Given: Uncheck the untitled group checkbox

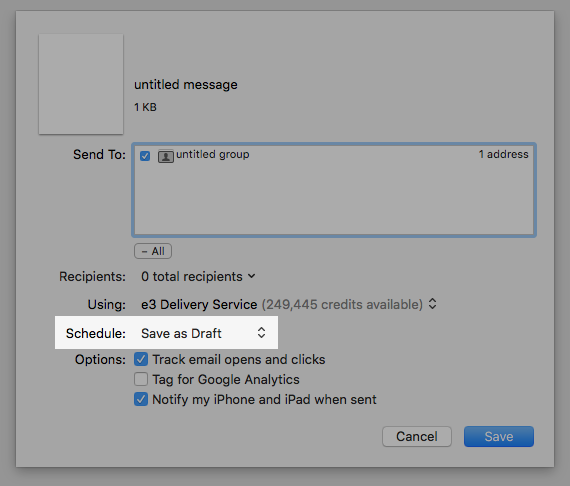Looking at the screenshot, I should click(145, 156).
